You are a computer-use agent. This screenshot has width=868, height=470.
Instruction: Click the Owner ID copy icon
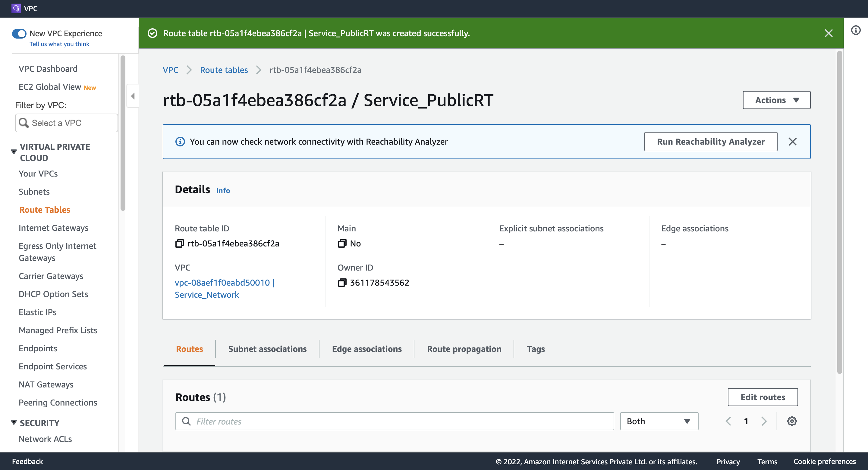point(342,283)
